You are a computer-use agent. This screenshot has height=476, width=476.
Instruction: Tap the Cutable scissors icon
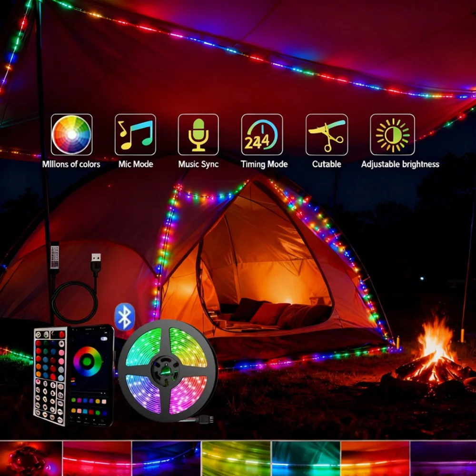point(326,135)
